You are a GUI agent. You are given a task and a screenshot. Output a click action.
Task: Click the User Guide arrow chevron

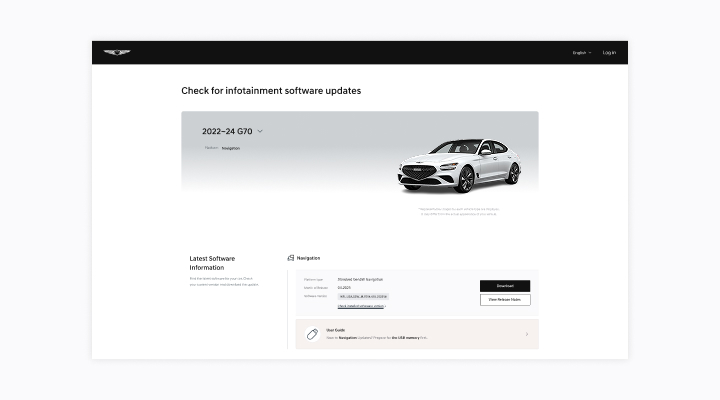tap(527, 334)
